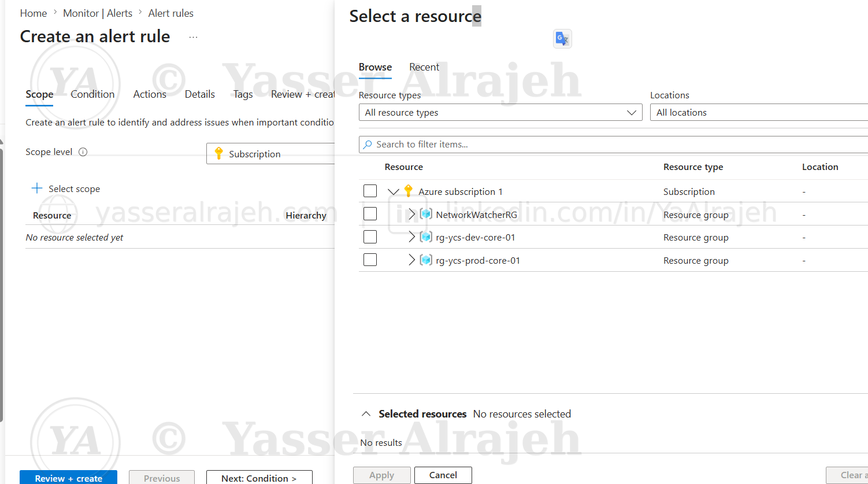Click the rg-ycs-prod-core-01 resource group cube icon
Screen dimensions: 868x484
click(426, 260)
